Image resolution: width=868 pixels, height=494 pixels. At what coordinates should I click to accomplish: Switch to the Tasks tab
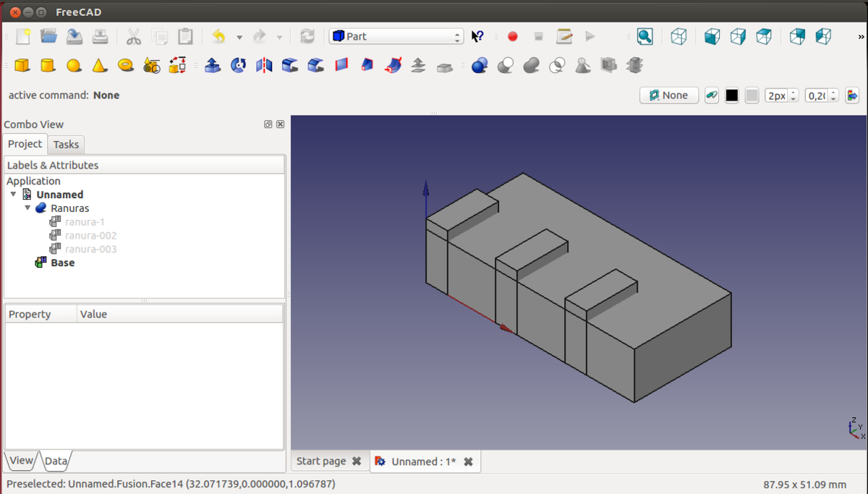pos(66,145)
